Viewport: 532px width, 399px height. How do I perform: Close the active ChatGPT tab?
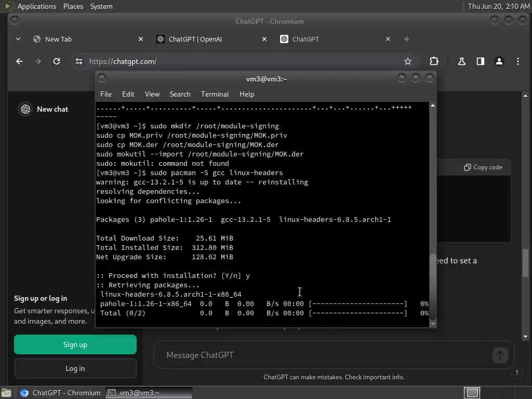(x=388, y=39)
